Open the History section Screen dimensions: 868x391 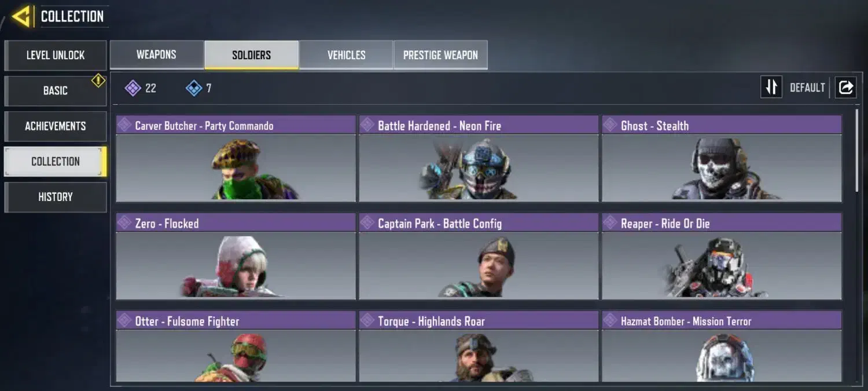coord(56,197)
